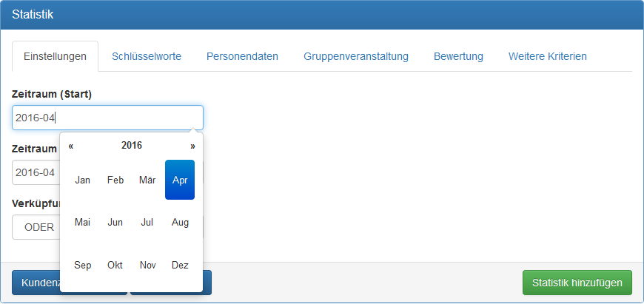Select Aug in the month picker
The width and height of the screenshot is (644, 304).
click(180, 222)
